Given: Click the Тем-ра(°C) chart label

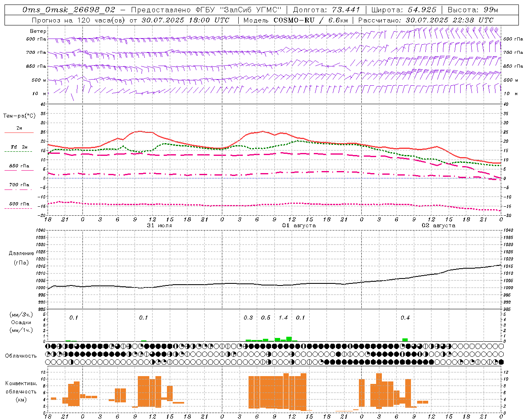Looking at the screenshot, I should pyautogui.click(x=19, y=116).
